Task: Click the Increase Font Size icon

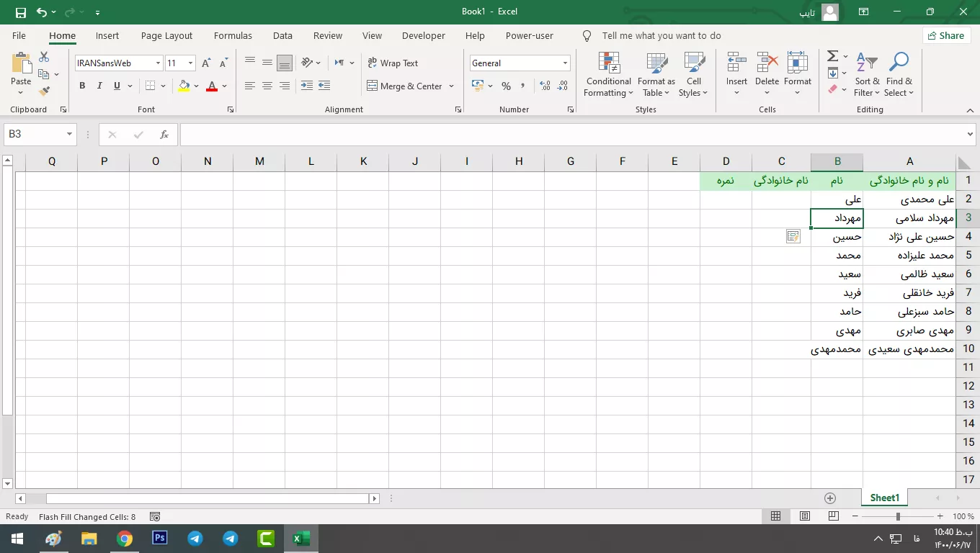Action: [207, 63]
